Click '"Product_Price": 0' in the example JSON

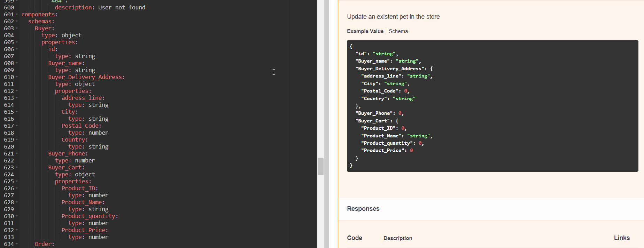[x=387, y=151]
